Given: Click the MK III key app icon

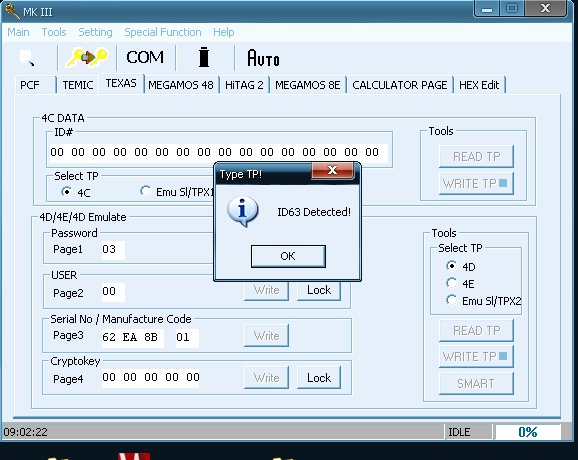Looking at the screenshot, I should pyautogui.click(x=12, y=11).
